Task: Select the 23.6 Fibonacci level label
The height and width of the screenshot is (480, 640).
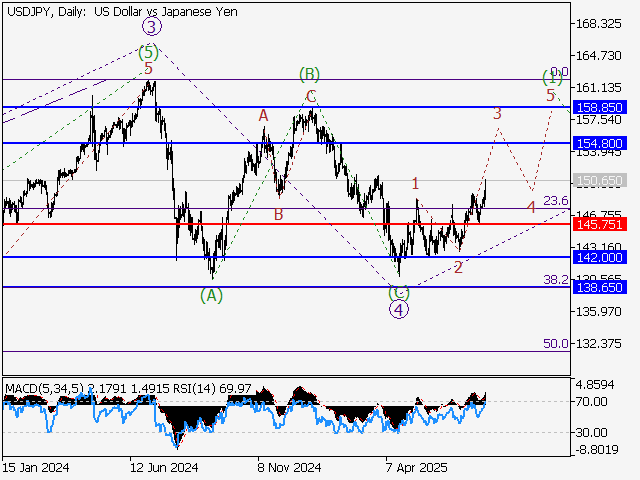Action: coord(556,201)
